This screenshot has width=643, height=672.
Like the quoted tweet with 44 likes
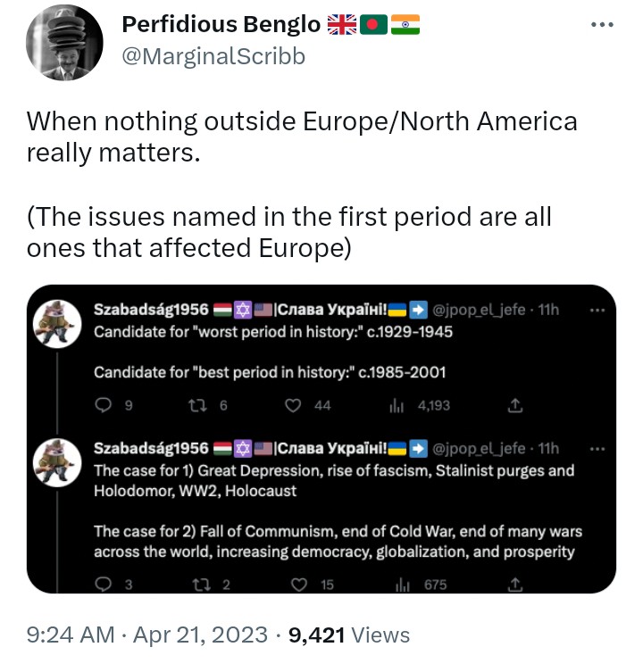coord(293,405)
